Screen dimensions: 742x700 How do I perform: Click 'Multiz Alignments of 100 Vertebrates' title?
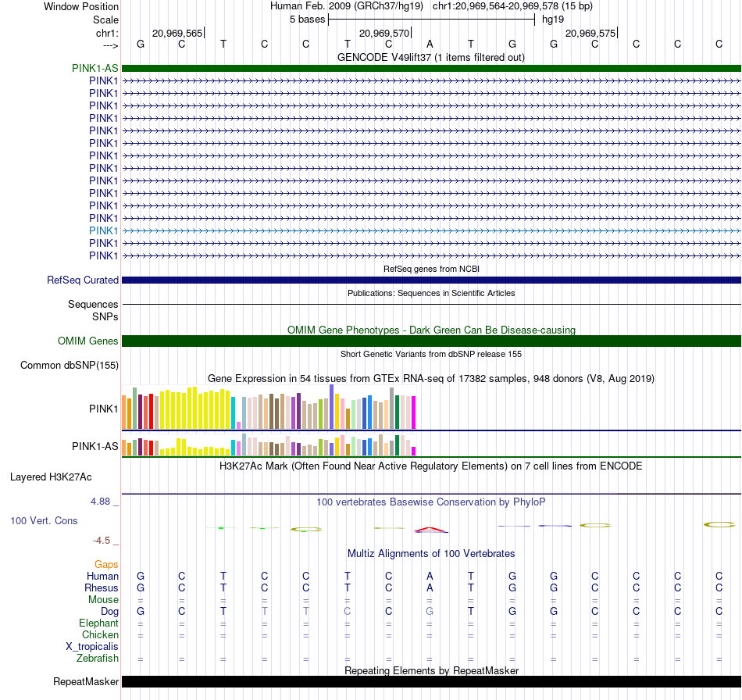431,554
